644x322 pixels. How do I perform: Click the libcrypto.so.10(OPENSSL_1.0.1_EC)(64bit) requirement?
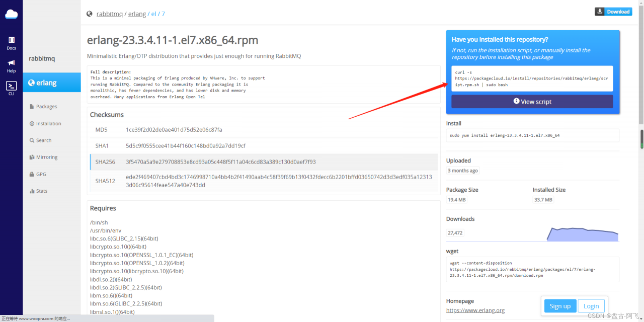click(141, 255)
